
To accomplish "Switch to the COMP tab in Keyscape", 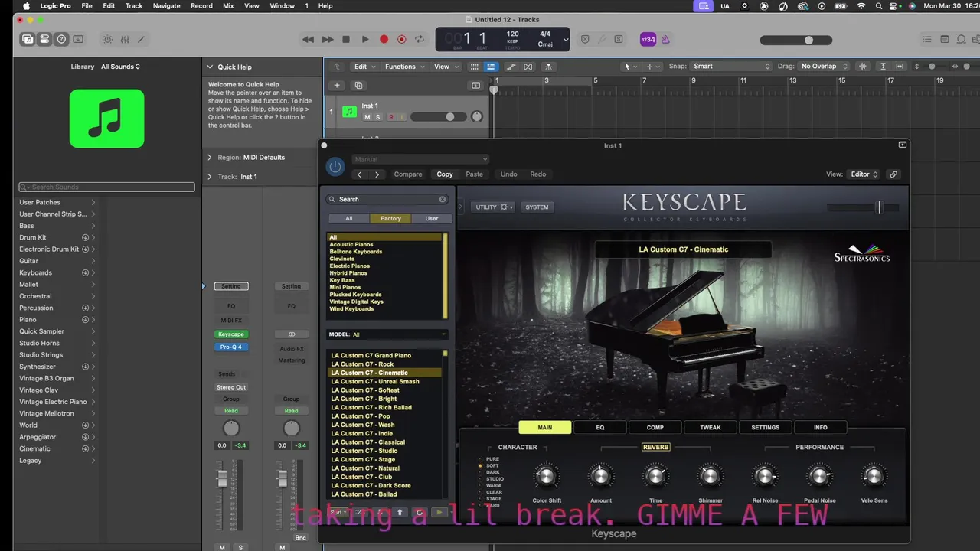I will tap(655, 428).
